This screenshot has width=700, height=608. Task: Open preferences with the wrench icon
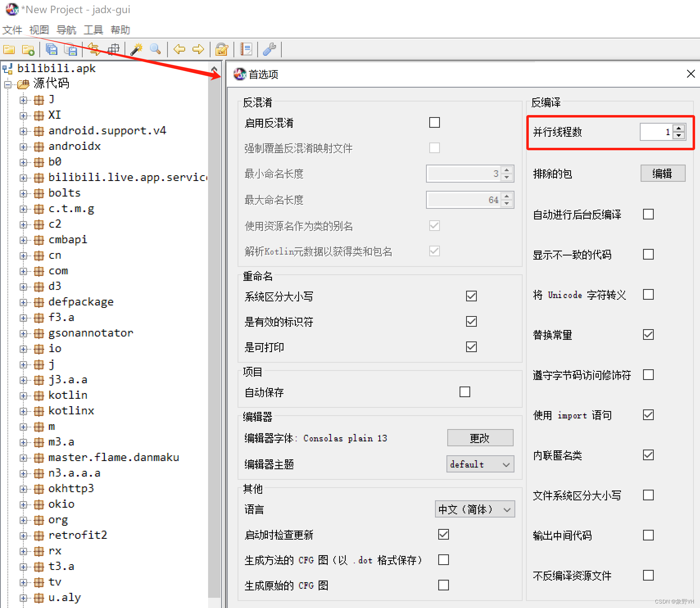point(270,50)
